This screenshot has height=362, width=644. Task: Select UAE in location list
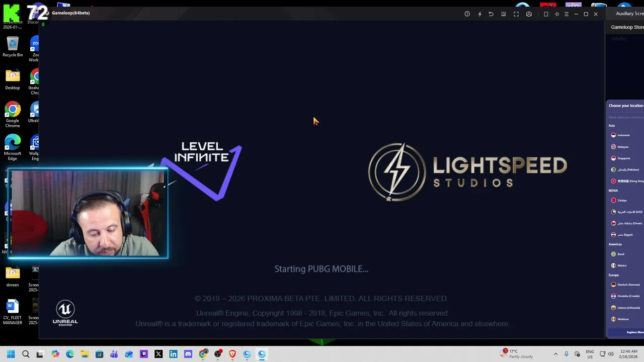pyautogui.click(x=626, y=212)
